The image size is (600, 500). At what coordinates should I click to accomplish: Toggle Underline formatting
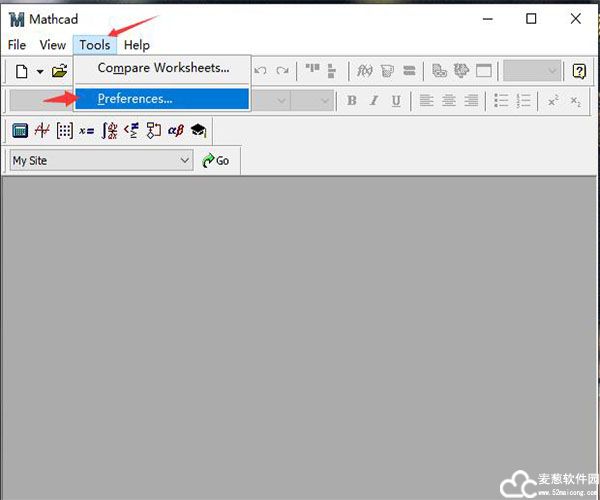point(396,101)
